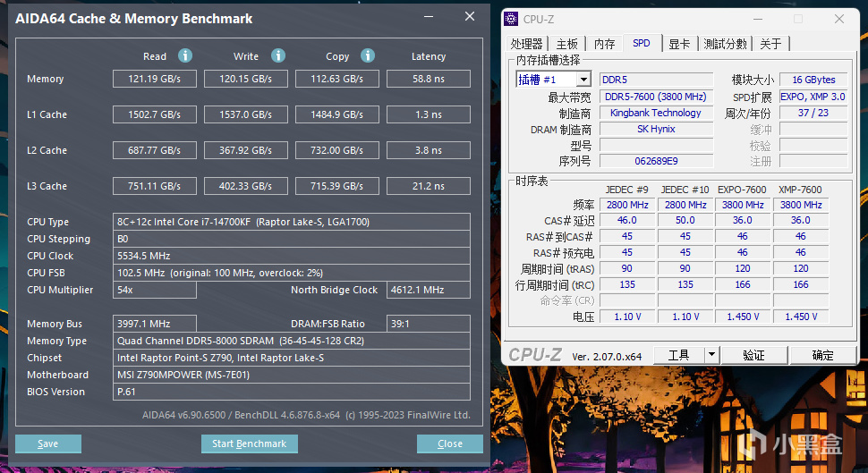Click the SPD extension EXPO, XMP 3.0 field
Screen dimensions: 868x473
[x=813, y=97]
